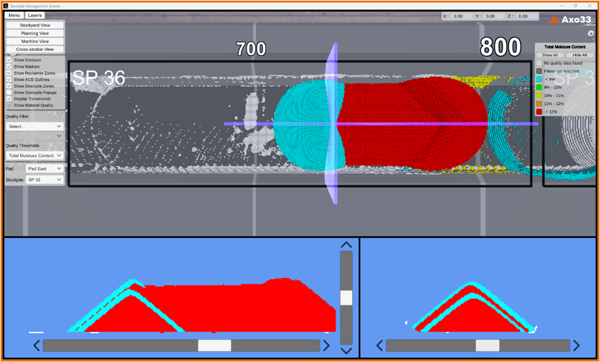Click the left arrow under the cross-section panel
The width and height of the screenshot is (600, 362).
coord(379,346)
